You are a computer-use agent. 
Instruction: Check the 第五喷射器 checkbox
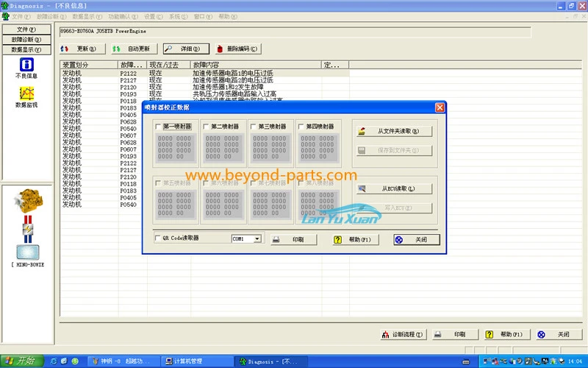(x=158, y=183)
